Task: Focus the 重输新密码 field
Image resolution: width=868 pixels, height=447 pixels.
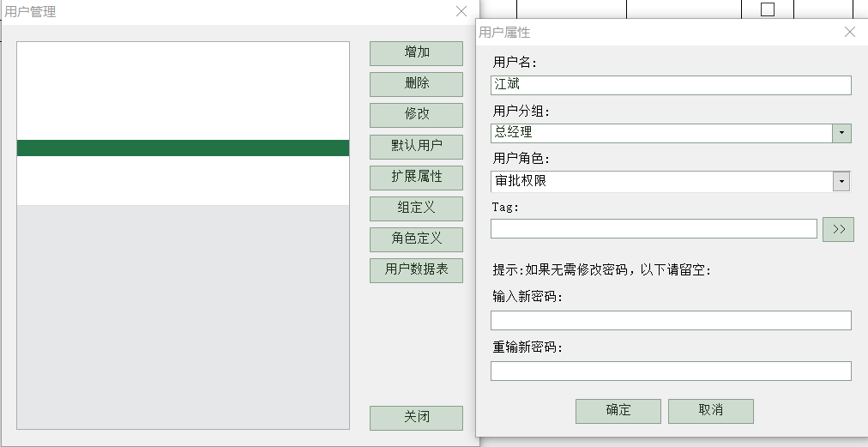Action: [x=671, y=371]
